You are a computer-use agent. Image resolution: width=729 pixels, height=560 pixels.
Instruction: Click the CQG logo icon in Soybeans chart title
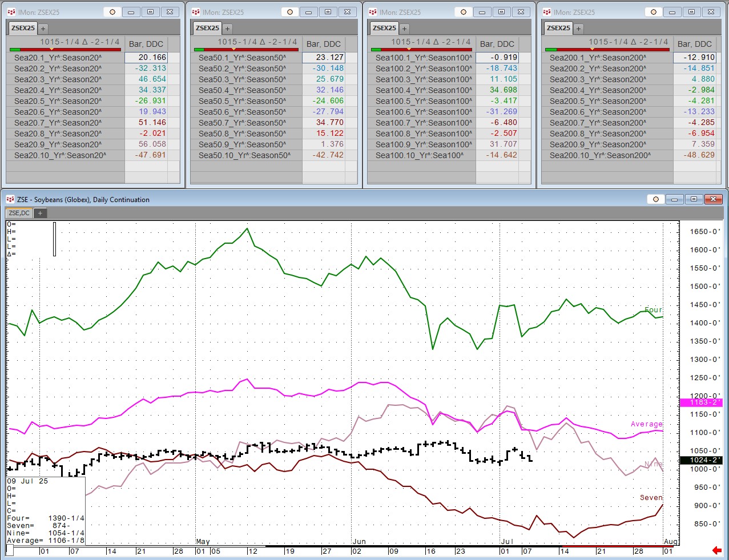coord(10,199)
